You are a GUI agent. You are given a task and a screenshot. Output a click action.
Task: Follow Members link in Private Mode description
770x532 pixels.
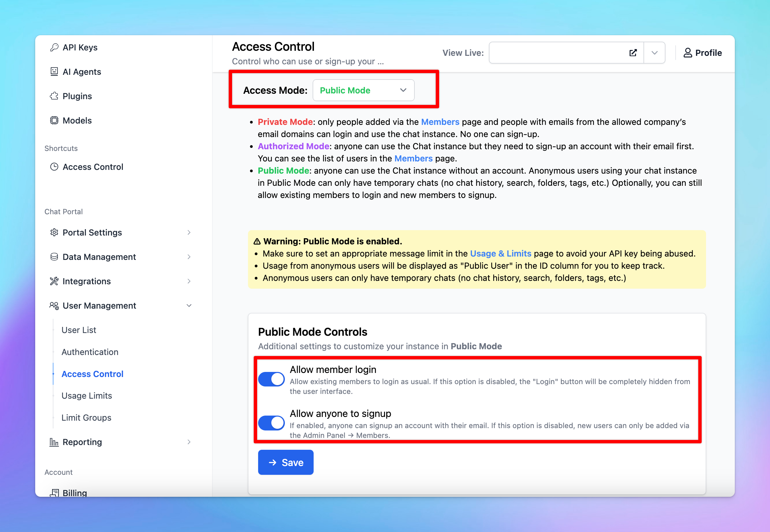pyautogui.click(x=440, y=122)
